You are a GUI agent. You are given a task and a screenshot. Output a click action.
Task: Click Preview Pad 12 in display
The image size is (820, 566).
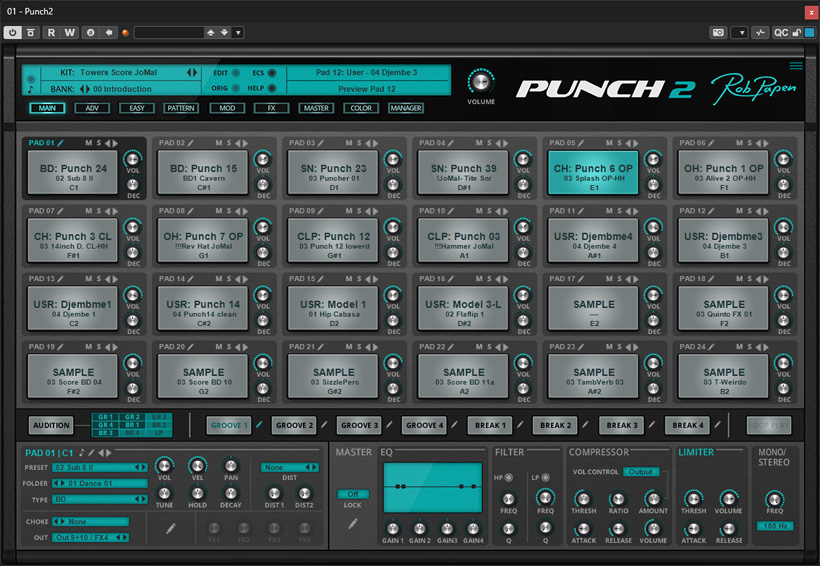coord(367,89)
